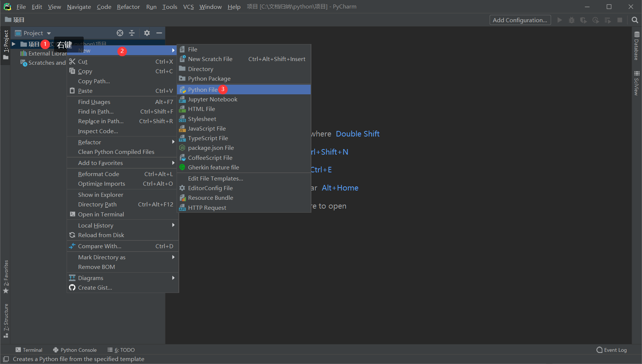Click the collapse all icon in Project panel
This screenshot has width=642, height=364.
132,33
